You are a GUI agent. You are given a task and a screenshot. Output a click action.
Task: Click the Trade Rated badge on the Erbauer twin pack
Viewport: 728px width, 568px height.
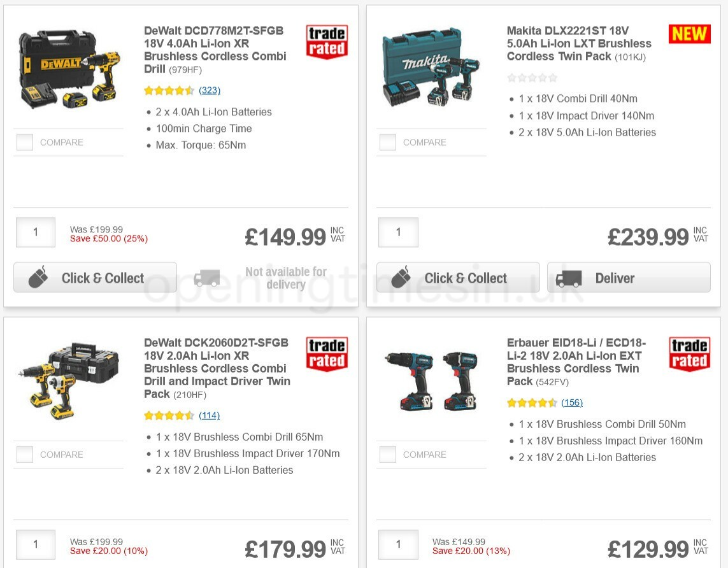[x=689, y=353]
